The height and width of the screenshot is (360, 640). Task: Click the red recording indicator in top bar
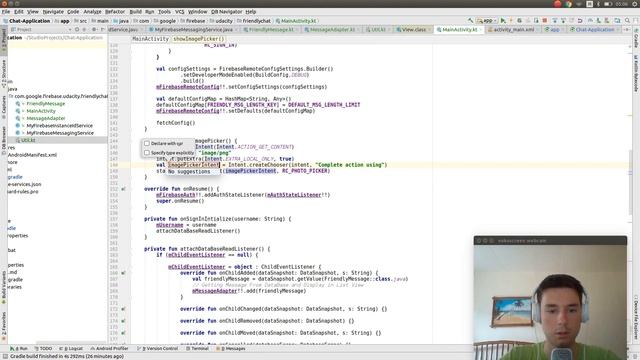[x=558, y=4]
